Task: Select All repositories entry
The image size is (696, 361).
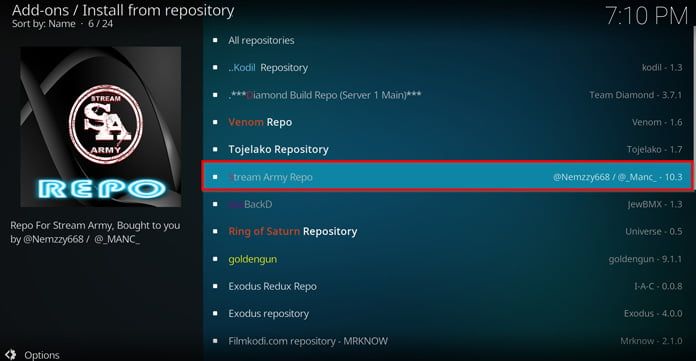Action: 447,40
